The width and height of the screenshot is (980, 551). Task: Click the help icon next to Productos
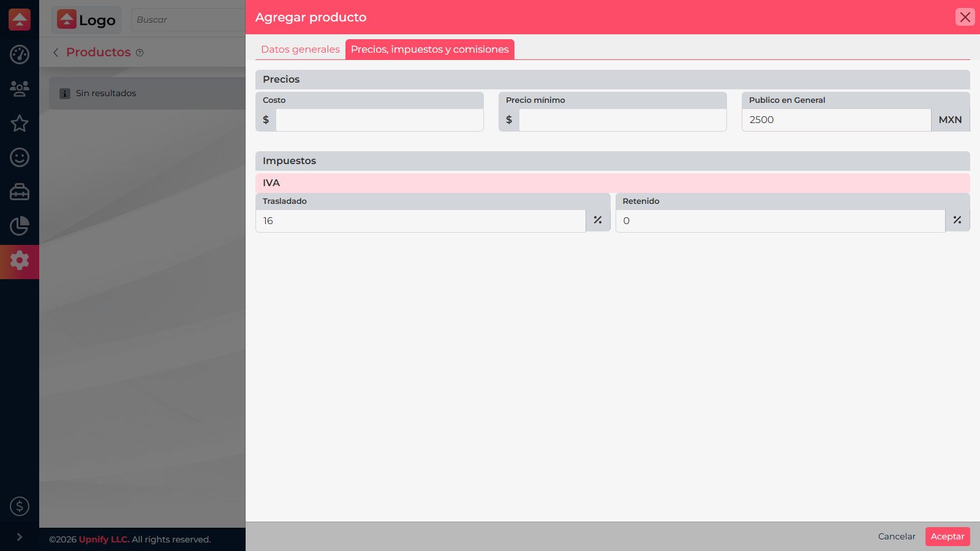click(x=140, y=53)
